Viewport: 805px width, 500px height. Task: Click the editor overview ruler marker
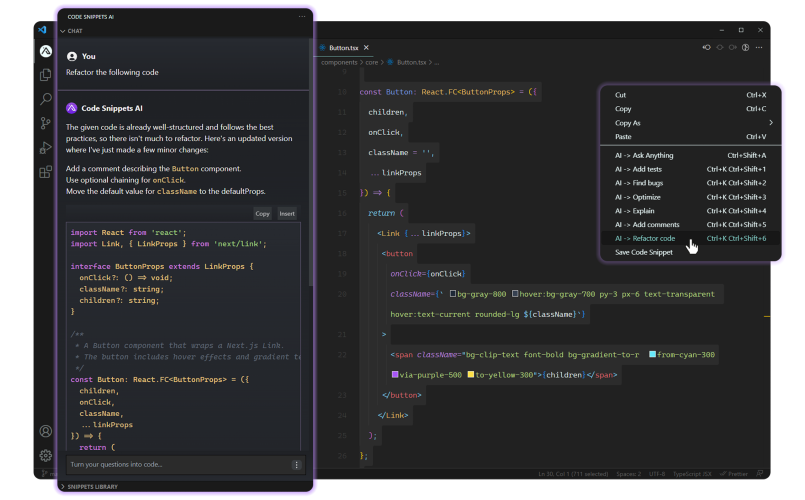766,316
